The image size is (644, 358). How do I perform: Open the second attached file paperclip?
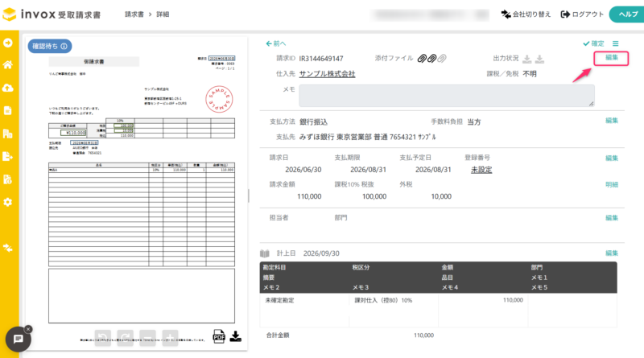431,58
